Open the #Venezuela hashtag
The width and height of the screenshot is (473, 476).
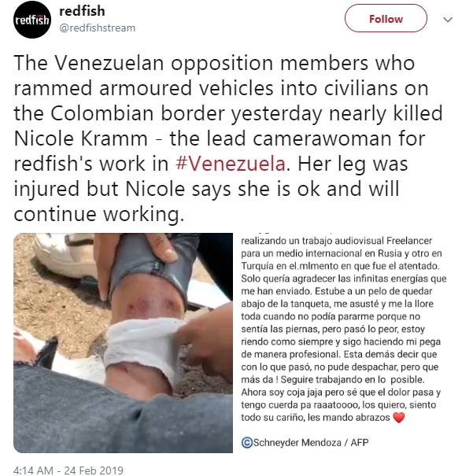coord(231,164)
